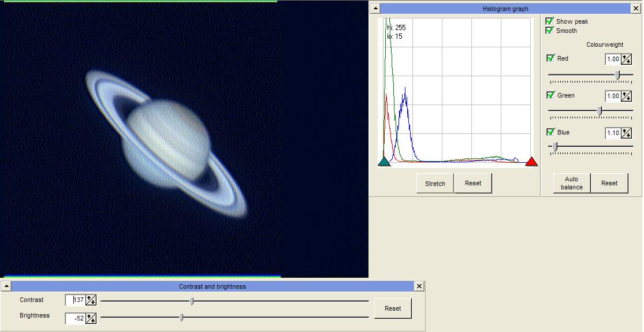
Task: Uncheck the Green colour channel checkbox
Action: coord(551,95)
